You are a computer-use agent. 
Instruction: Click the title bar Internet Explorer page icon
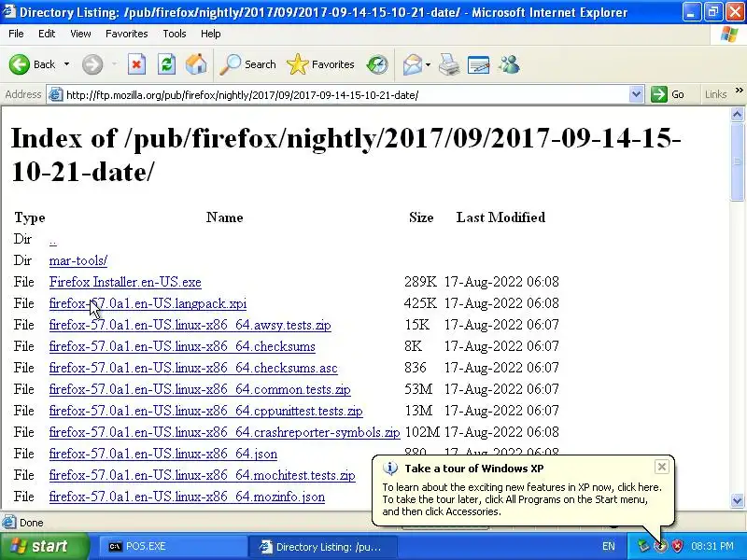click(8, 11)
